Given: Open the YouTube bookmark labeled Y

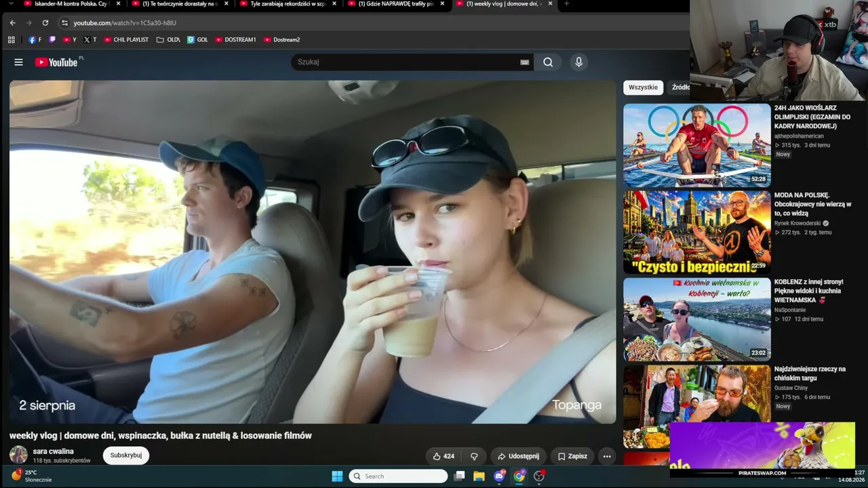Looking at the screenshot, I should pos(70,40).
